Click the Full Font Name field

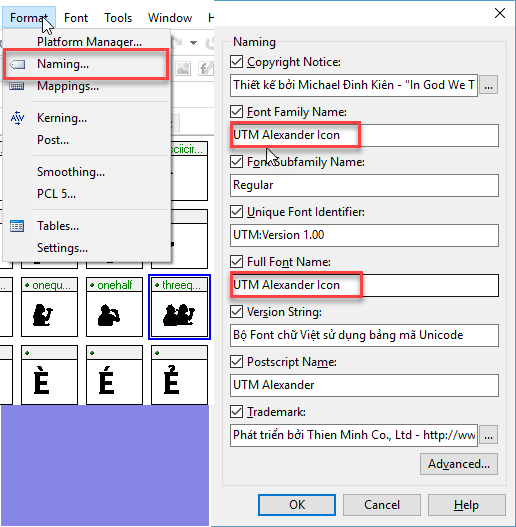click(x=364, y=285)
